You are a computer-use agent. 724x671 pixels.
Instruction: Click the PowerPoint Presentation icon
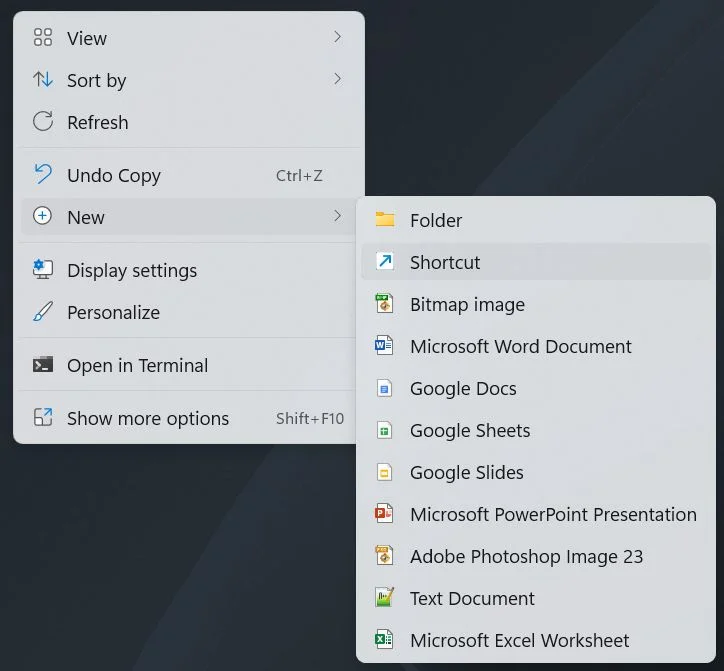coord(384,514)
